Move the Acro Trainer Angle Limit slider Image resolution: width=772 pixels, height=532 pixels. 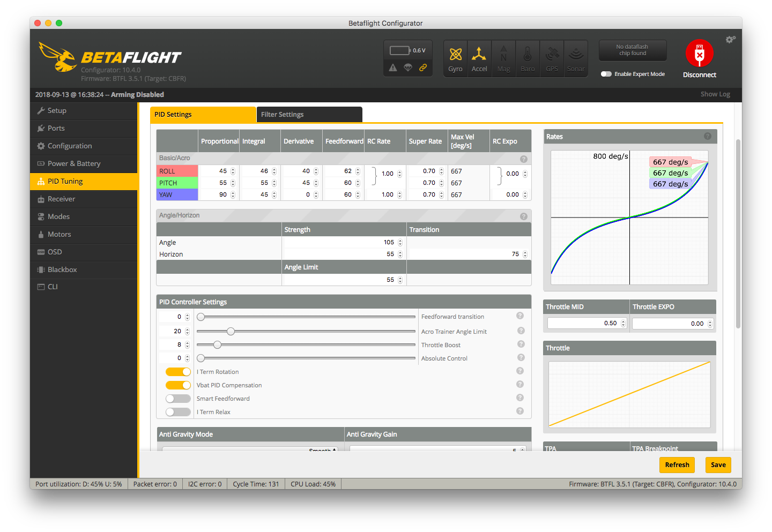231,332
